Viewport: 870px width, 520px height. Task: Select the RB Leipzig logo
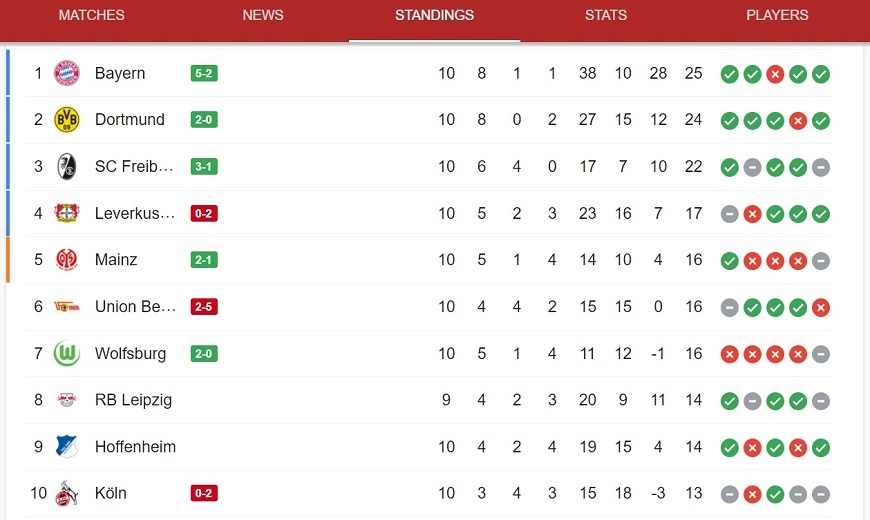[x=67, y=400]
